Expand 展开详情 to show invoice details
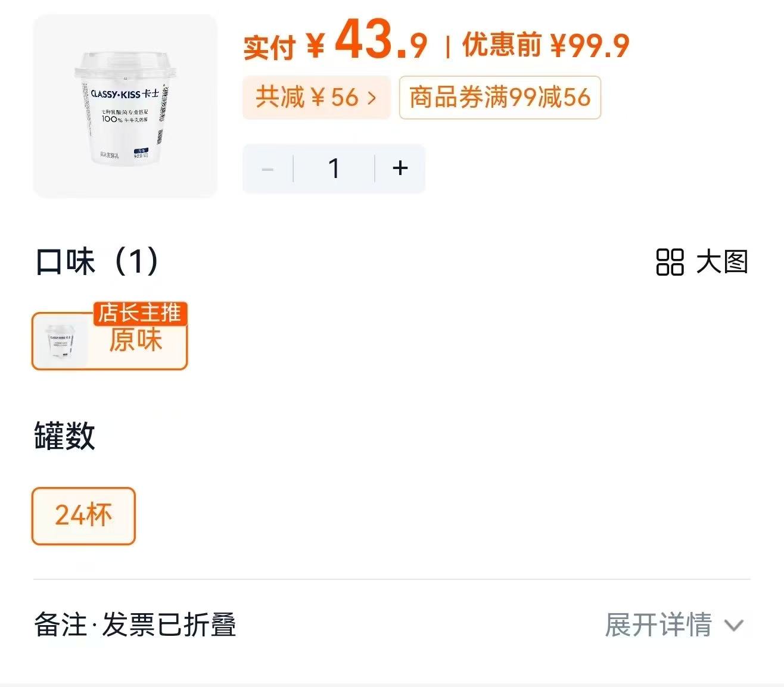The height and width of the screenshot is (687, 784). coord(658,626)
